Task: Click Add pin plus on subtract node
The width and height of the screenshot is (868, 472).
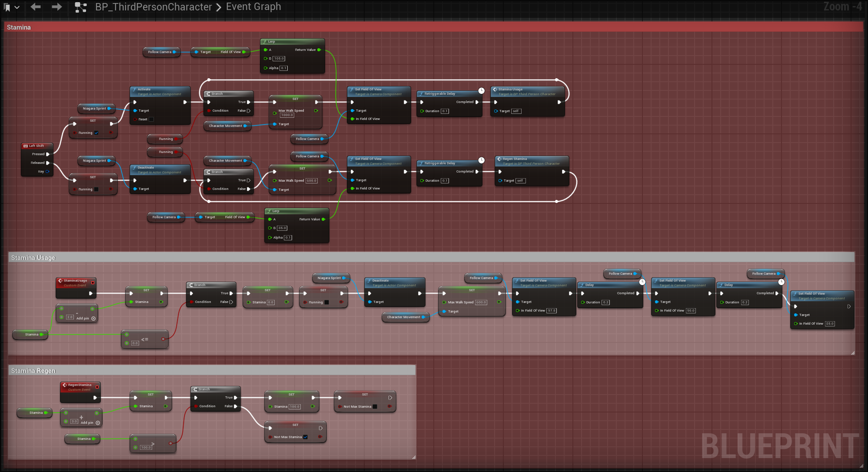Action: click(93, 319)
